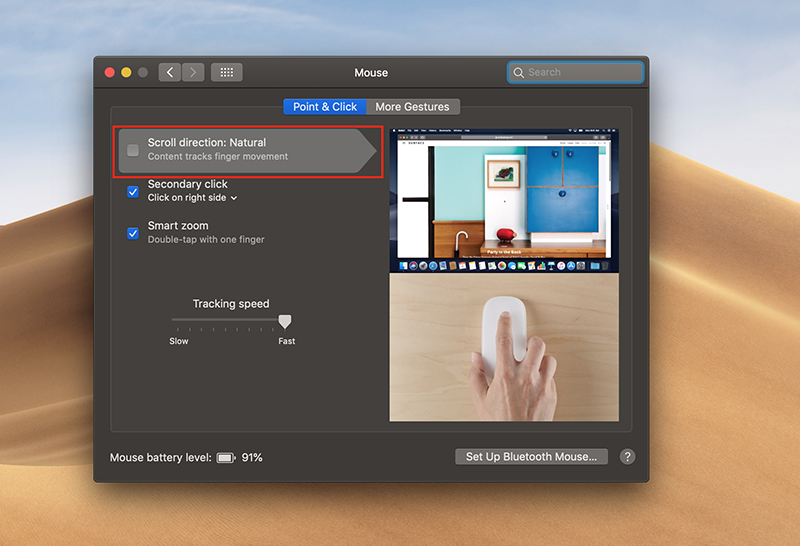Show all preferences via grid icon

[x=227, y=73]
